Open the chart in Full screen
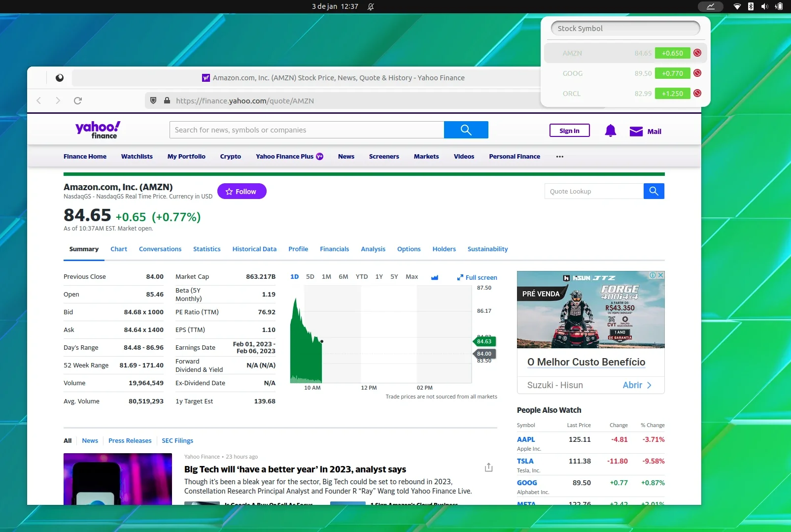Image resolution: width=791 pixels, height=532 pixels. (477, 277)
